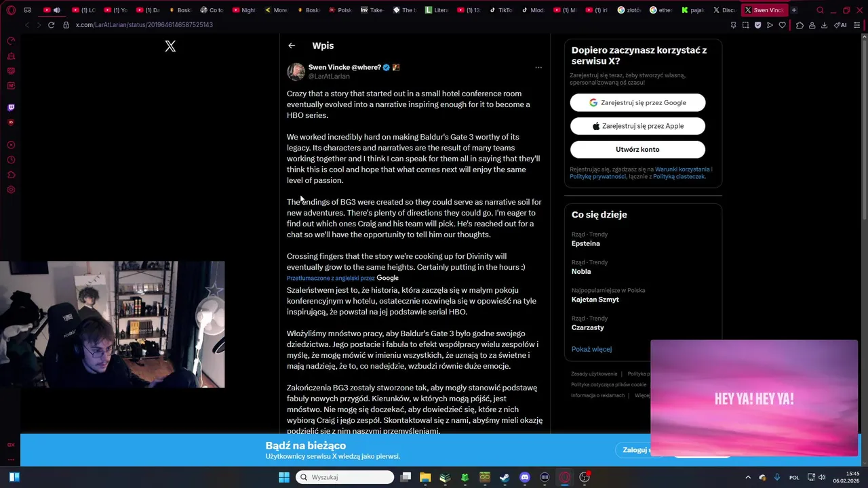Reload the page with the refresh icon
The width and height of the screenshot is (868, 488).
(51, 25)
